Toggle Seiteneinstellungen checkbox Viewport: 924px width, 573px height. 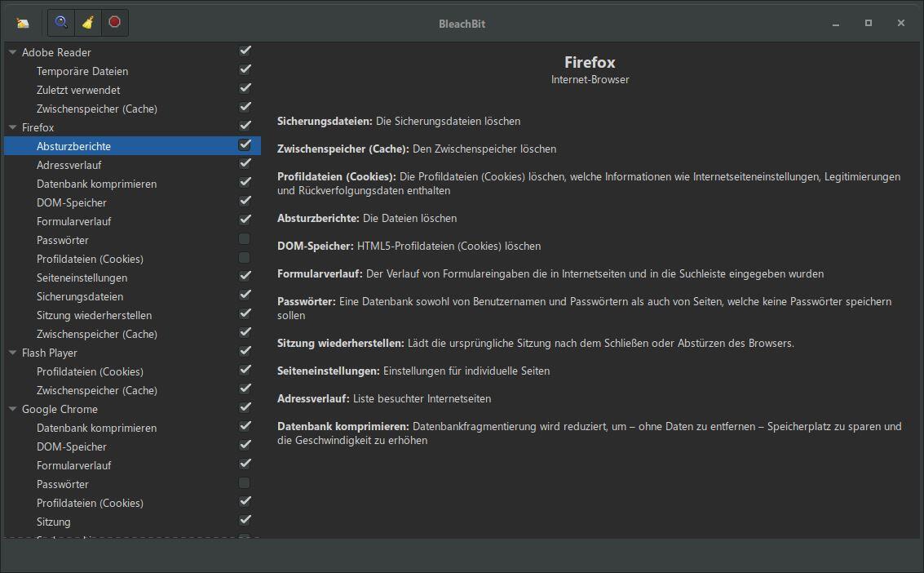(x=245, y=276)
